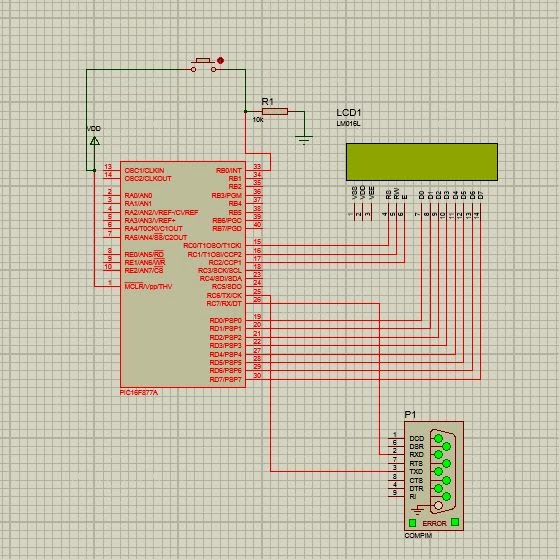Select the R1 reference label
This screenshot has width=559, height=559.
[x=267, y=102]
